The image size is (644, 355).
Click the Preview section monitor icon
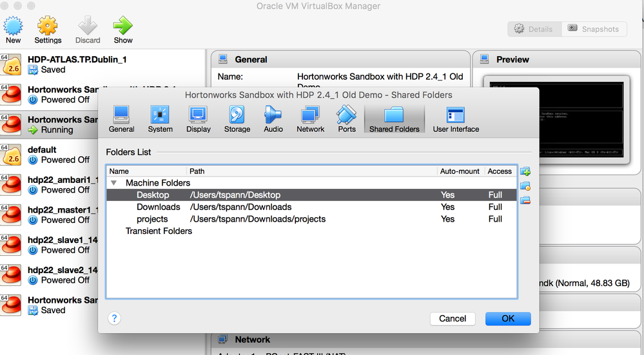coord(485,59)
